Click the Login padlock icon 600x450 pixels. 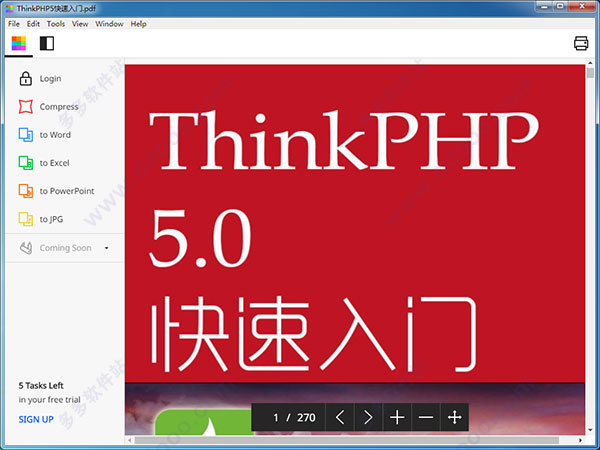[x=26, y=78]
